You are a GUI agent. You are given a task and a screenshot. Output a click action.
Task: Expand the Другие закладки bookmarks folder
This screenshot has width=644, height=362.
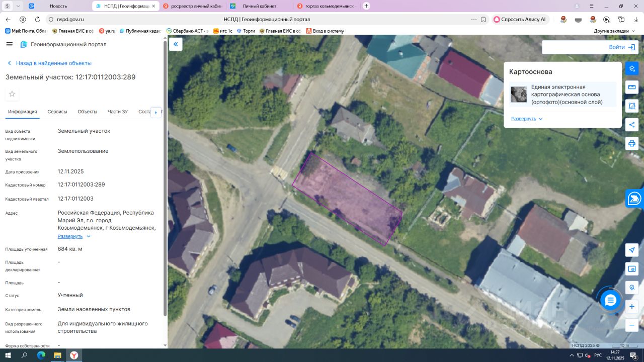[614, 31]
